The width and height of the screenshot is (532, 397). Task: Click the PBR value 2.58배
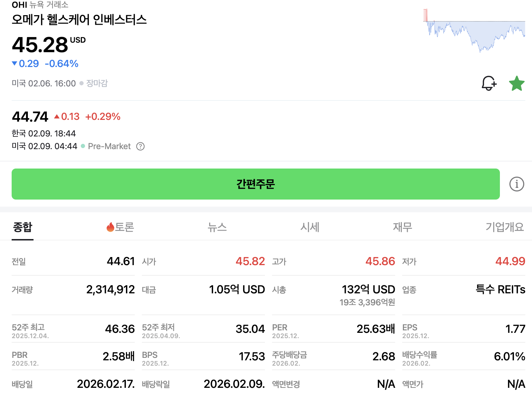coord(119,356)
